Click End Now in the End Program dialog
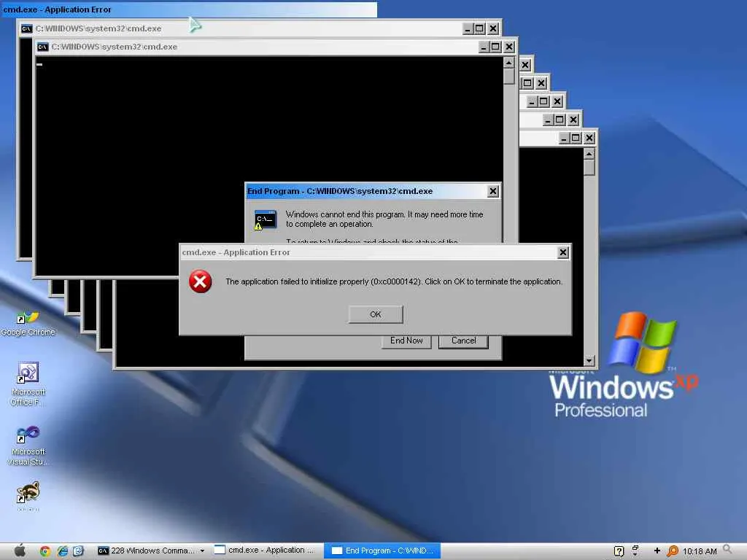Viewport: 747px width, 560px height. [406, 341]
